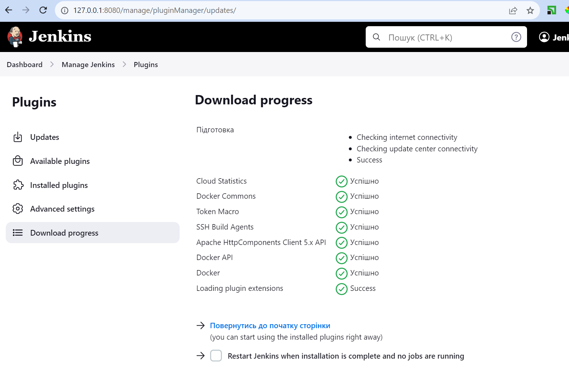Click the Available plugins shopping bag icon
Viewport: 569px width, 392px height.
18,161
